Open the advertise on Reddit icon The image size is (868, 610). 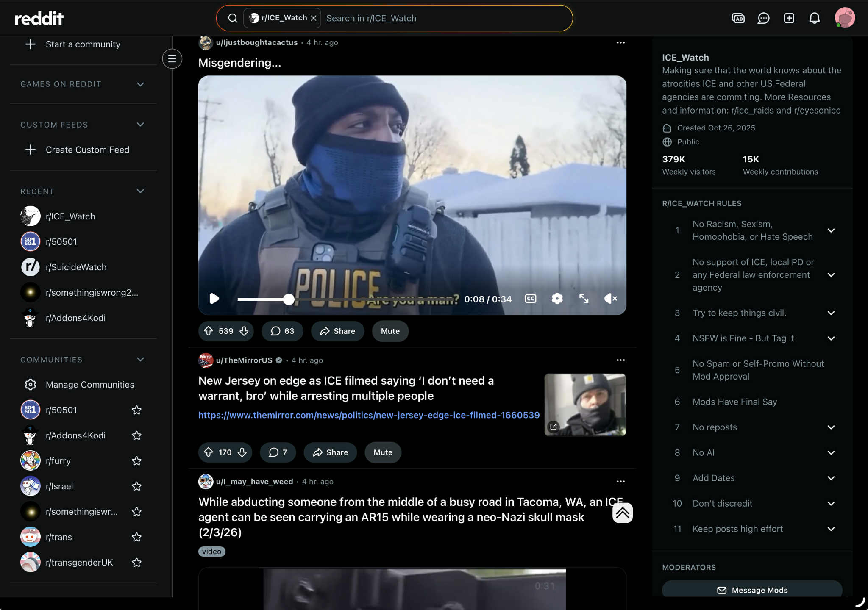click(738, 18)
